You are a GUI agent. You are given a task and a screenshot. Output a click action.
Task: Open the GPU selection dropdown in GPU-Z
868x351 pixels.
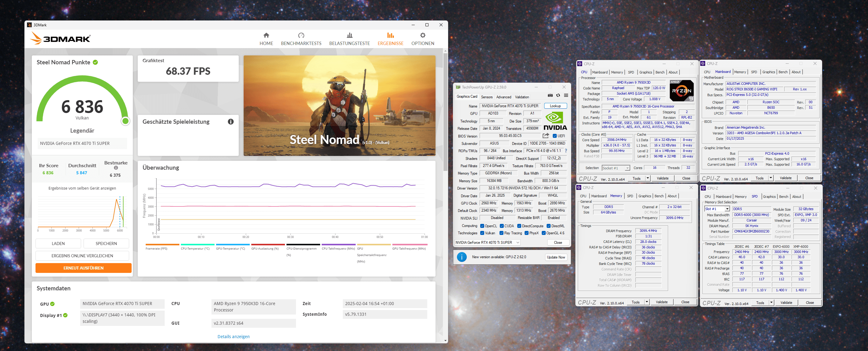(518, 243)
